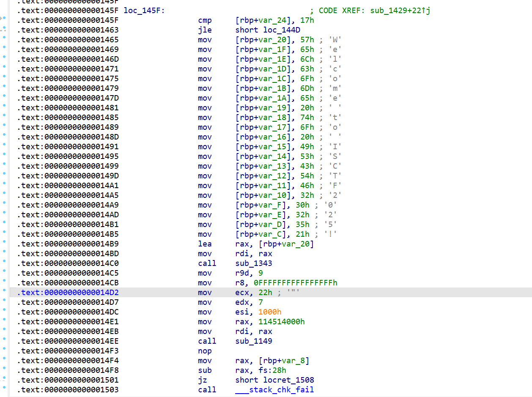Toggle the margin dot beside the call sub_1343 line
The image size is (532, 397).
tap(4, 263)
